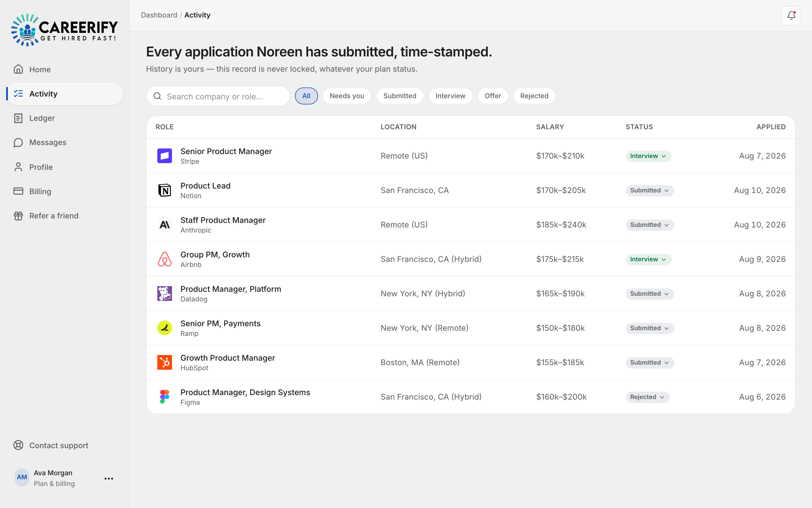Click the Figma company logo
The height and width of the screenshot is (508, 812).
(x=164, y=397)
